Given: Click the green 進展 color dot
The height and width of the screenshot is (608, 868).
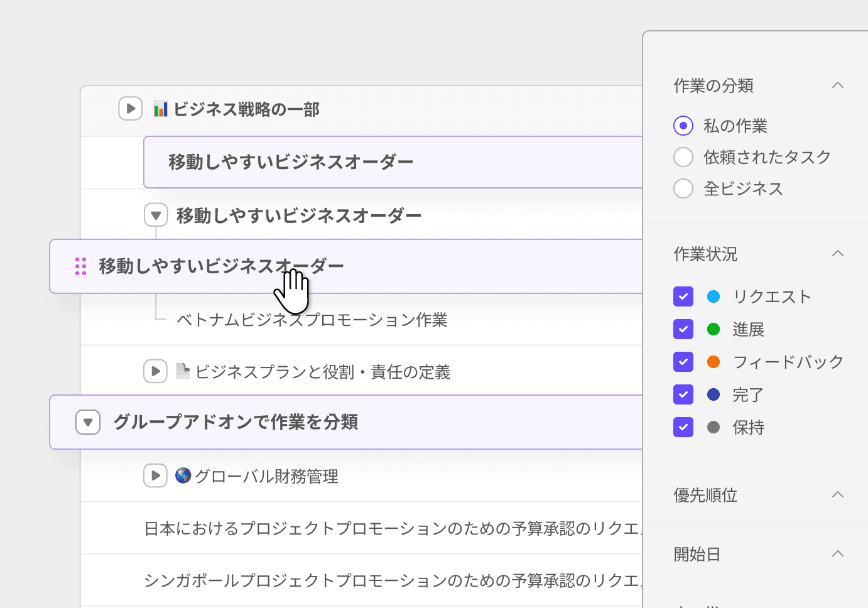Looking at the screenshot, I should 713,329.
